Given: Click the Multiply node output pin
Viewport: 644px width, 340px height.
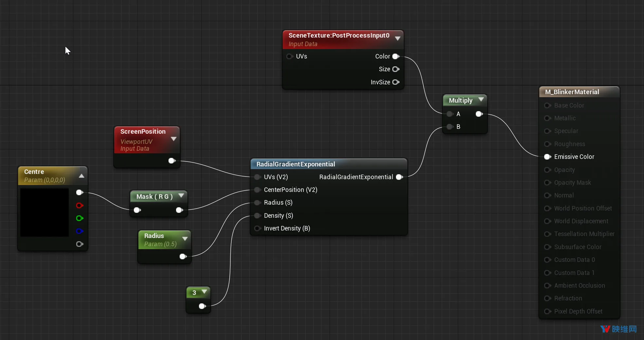Looking at the screenshot, I should click(x=479, y=114).
